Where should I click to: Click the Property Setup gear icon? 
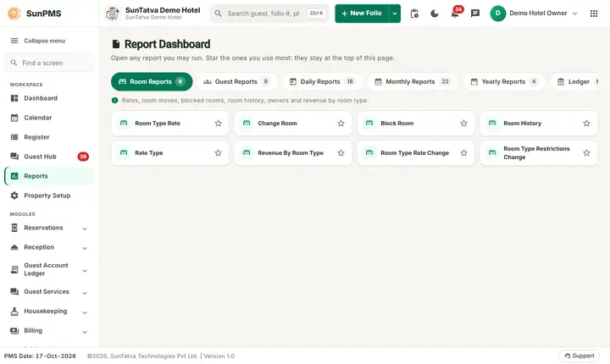coord(14,196)
